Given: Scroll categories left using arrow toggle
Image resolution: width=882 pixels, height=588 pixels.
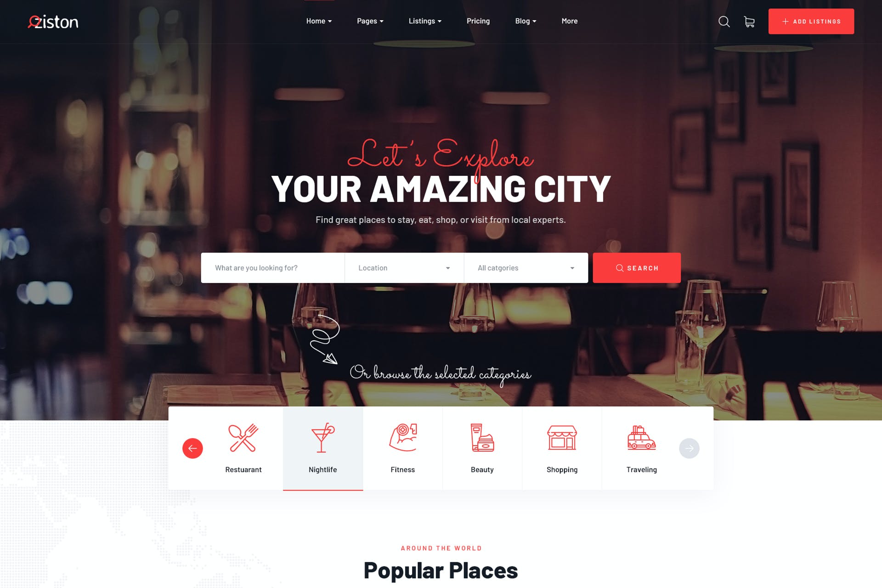Looking at the screenshot, I should point(192,448).
